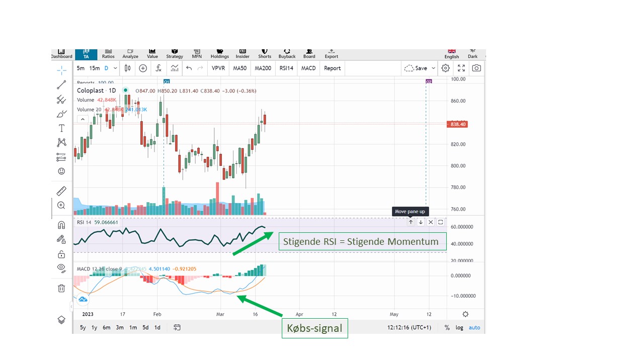This screenshot has width=644, height=362.
Task: Toggle hide all drawings eye icon
Action: click(61, 268)
